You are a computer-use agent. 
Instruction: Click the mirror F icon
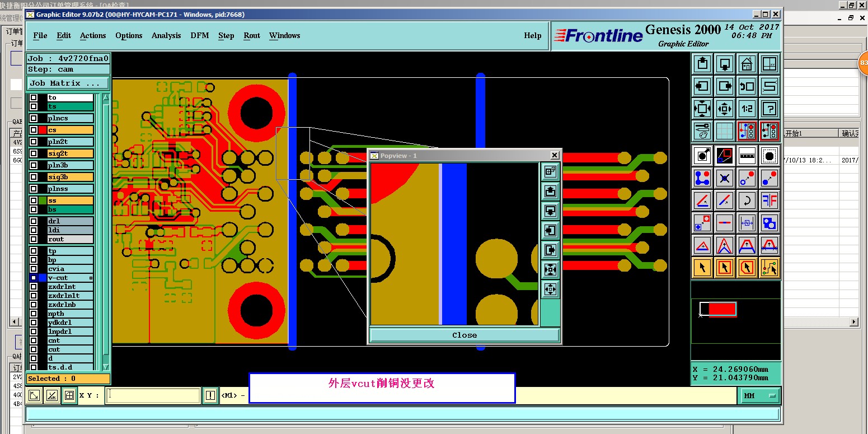click(x=770, y=200)
